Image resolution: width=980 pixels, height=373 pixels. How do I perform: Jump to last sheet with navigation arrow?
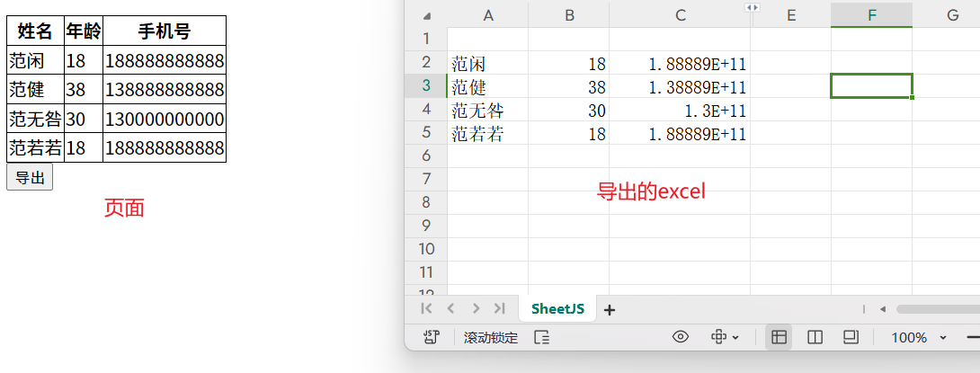pyautogui.click(x=499, y=309)
